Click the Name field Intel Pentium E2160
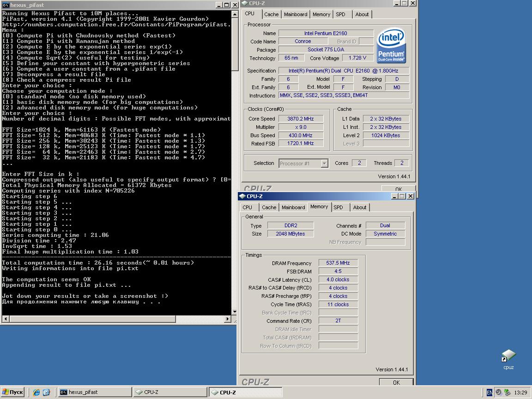Viewport: 532px width, 399px height. coord(326,33)
